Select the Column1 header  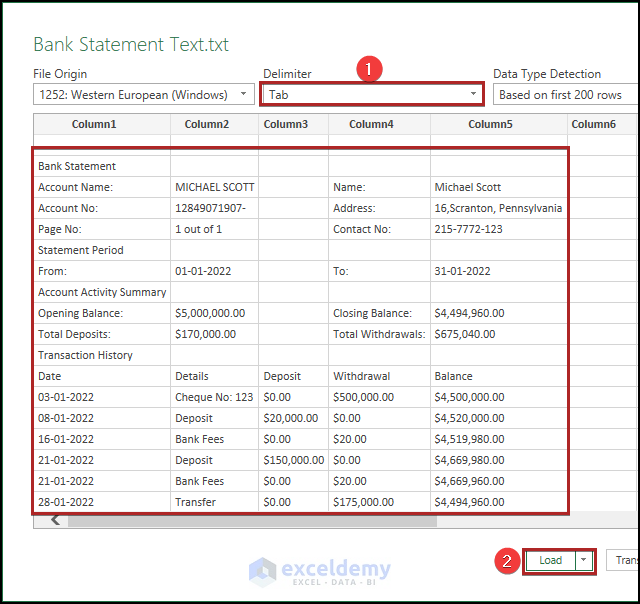102,124
